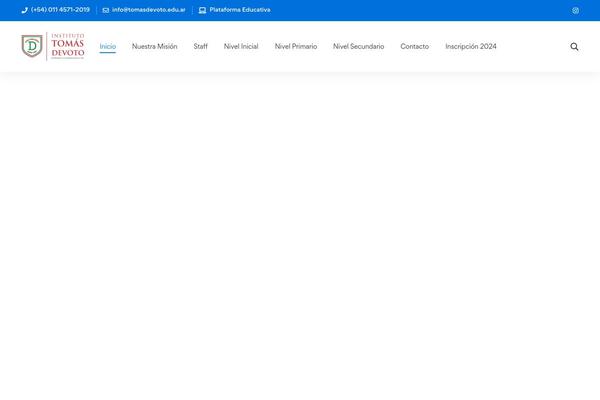Click the laptop icon beside Plataforma Educativa

pyautogui.click(x=202, y=10)
